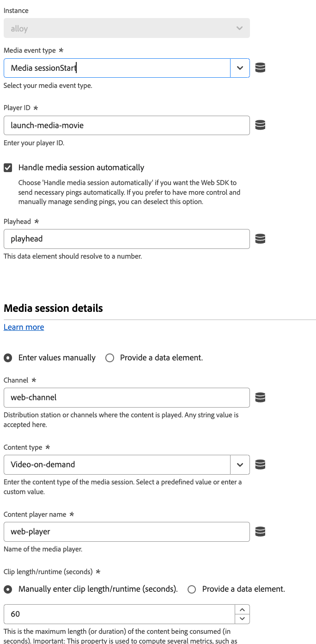Choose the Provide a data element option for session details
Screen dimensions: 316x644
click(109, 358)
